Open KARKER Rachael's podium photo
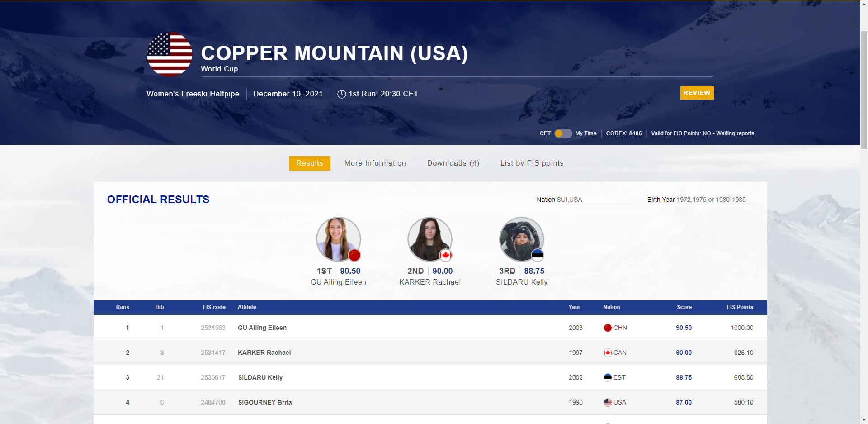The width and height of the screenshot is (868, 424). (x=430, y=239)
